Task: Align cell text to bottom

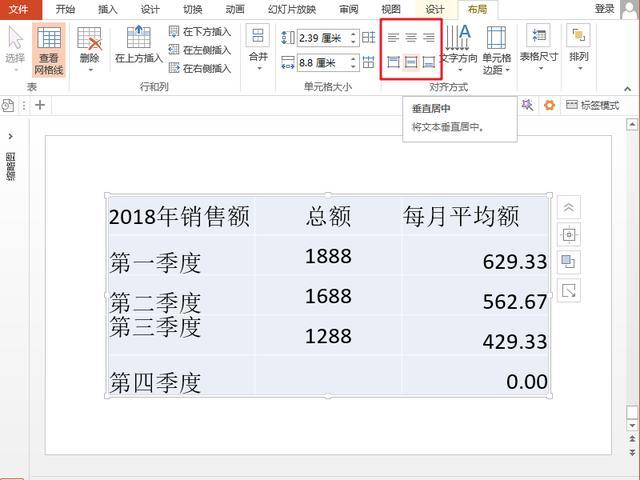Action: tap(429, 62)
